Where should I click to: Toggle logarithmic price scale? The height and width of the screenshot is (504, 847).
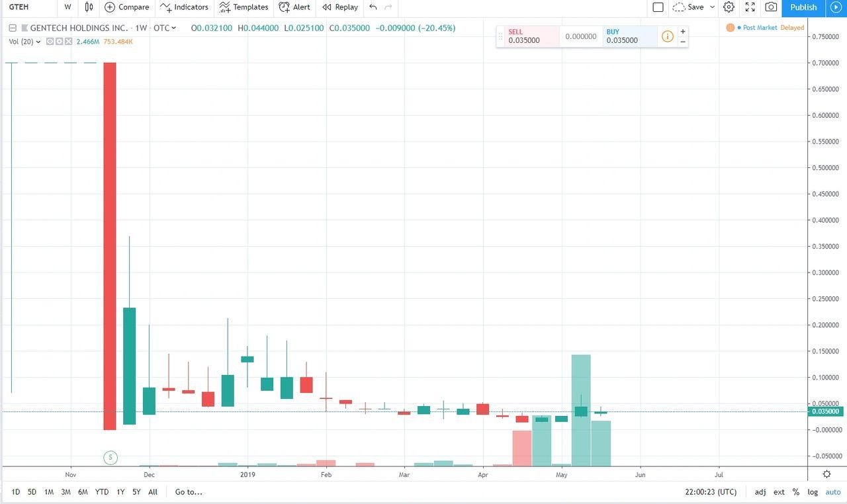(813, 492)
